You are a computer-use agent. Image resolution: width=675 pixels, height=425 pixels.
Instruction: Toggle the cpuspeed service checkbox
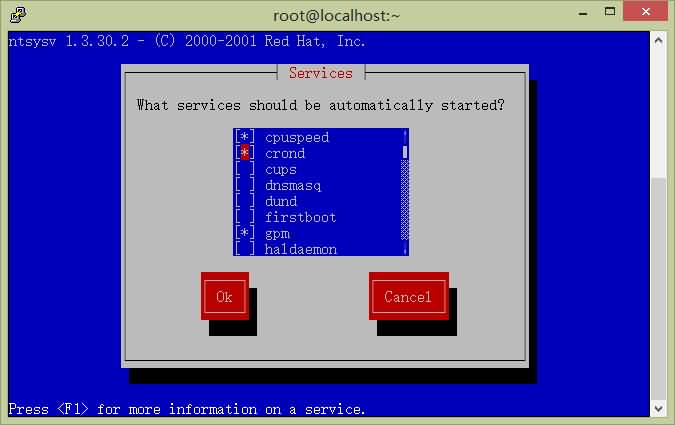(x=244, y=137)
